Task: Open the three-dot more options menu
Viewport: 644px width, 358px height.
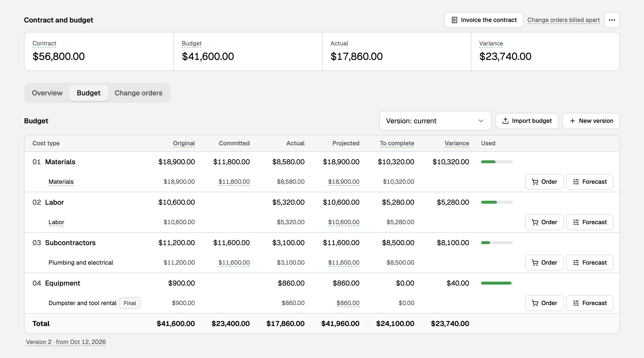Action: tap(612, 20)
